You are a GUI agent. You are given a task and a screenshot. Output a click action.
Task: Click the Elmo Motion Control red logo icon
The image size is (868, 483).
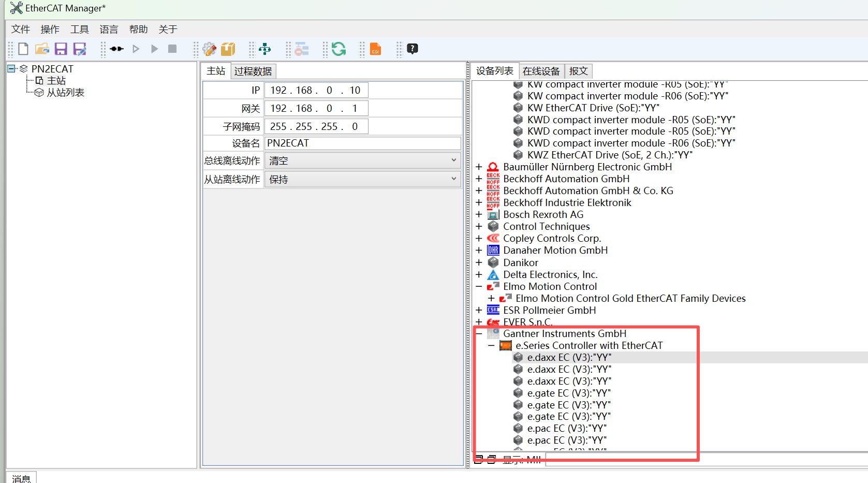[493, 286]
